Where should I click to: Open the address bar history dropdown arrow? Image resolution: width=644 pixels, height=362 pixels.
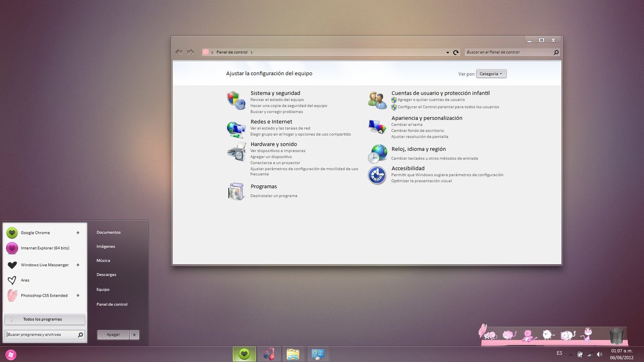point(448,53)
